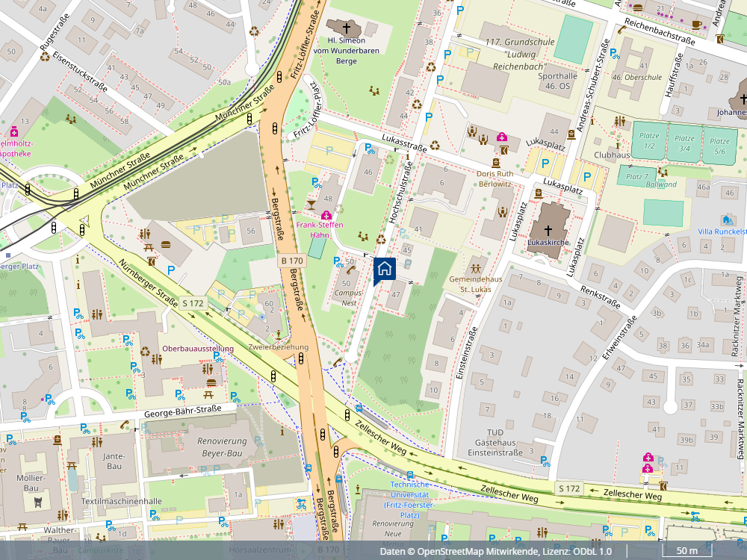Select the Hauffstraße street label

click(x=674, y=75)
